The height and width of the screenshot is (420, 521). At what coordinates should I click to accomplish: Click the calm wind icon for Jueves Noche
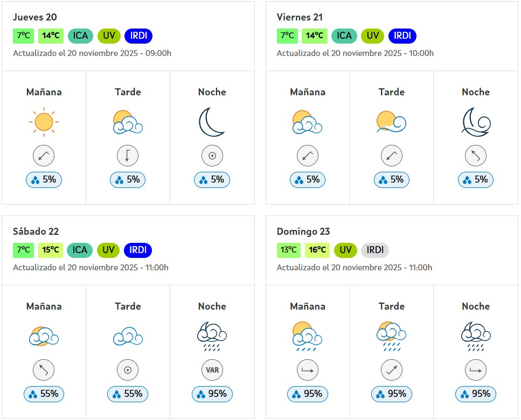pos(212,156)
